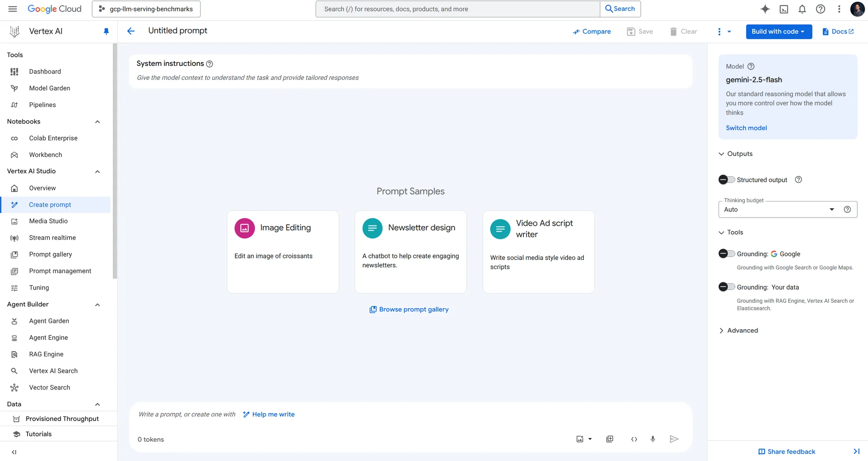The height and width of the screenshot is (461, 868).
Task: Click the microphone icon to record
Action: tap(653, 439)
